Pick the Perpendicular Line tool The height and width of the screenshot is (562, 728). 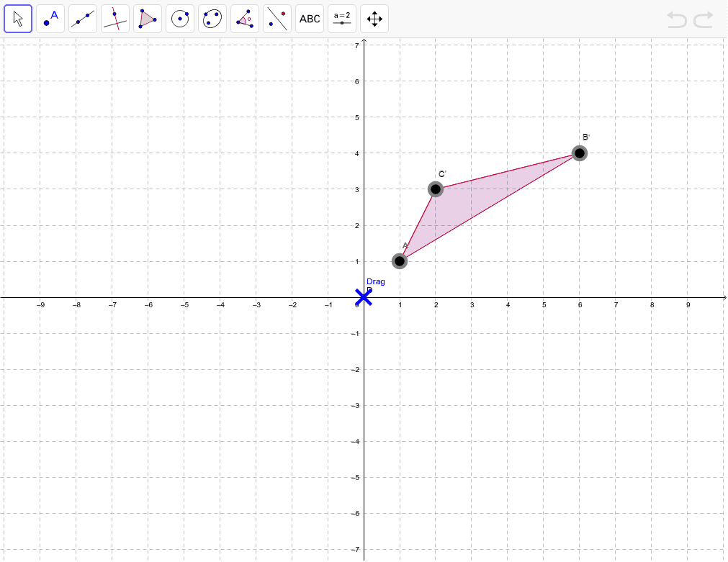coord(115,19)
